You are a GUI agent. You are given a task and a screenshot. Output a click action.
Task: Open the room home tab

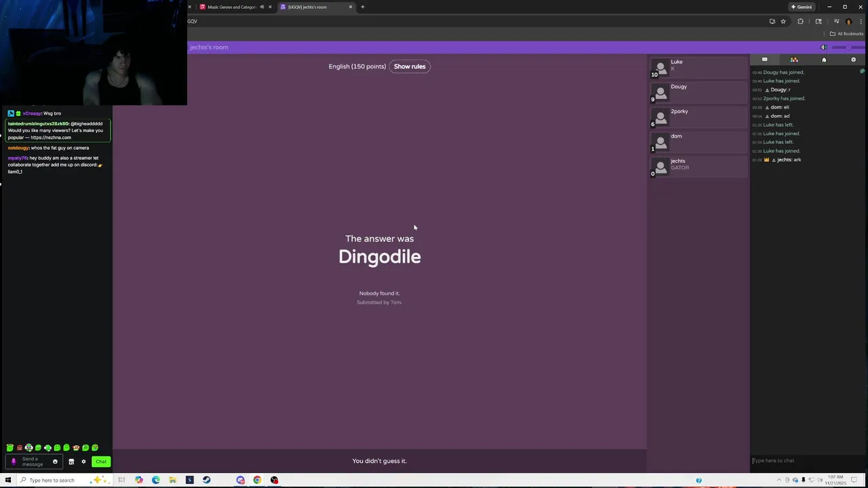824,60
